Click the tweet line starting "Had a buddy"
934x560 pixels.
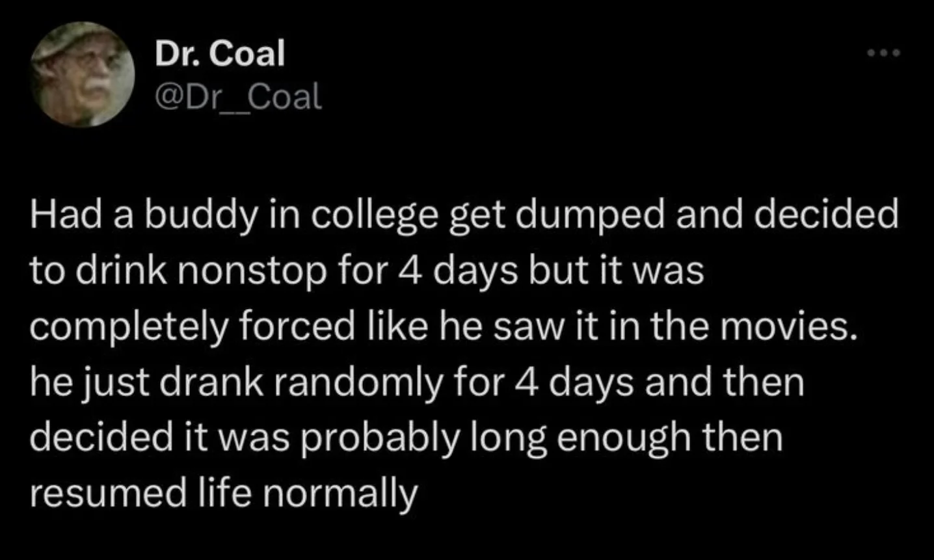(464, 215)
